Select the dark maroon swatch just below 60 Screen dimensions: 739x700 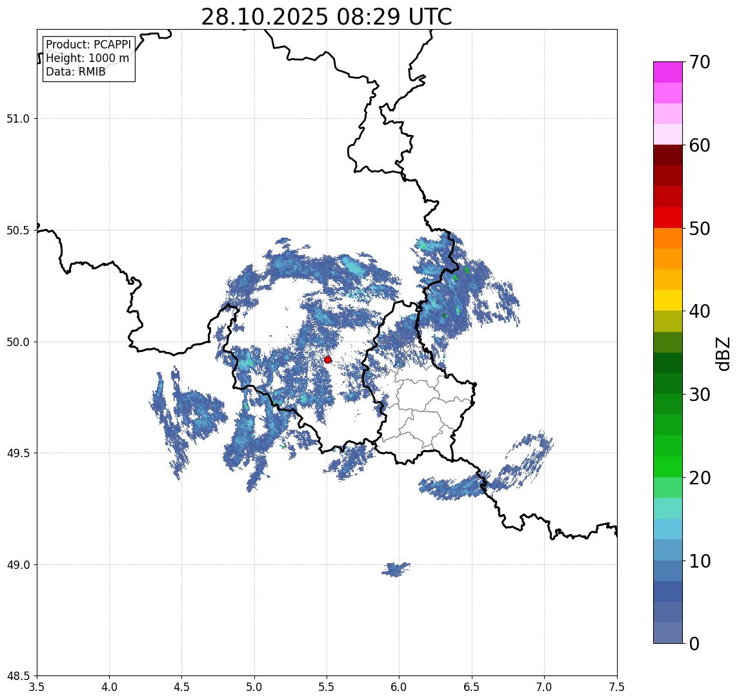[668, 155]
